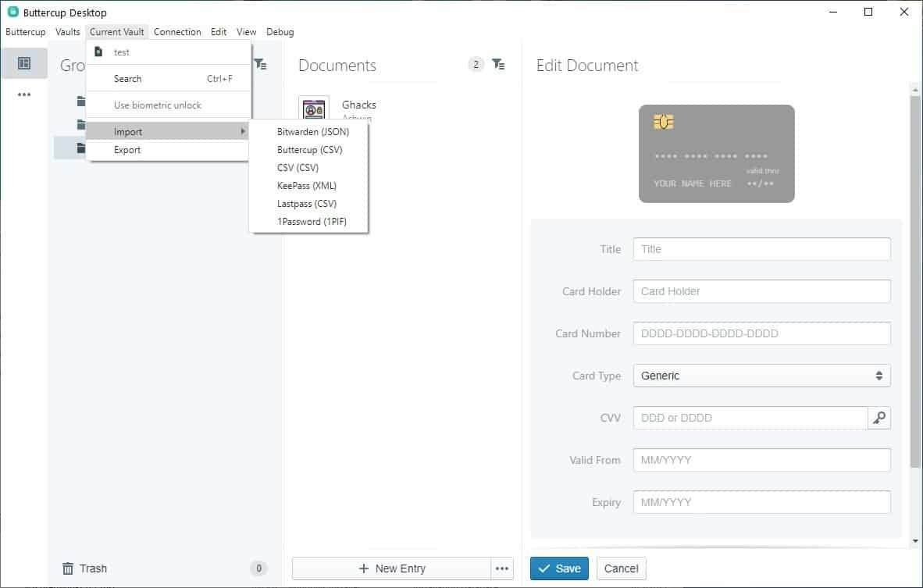Select Use biometric unlock menu item

coord(169,105)
